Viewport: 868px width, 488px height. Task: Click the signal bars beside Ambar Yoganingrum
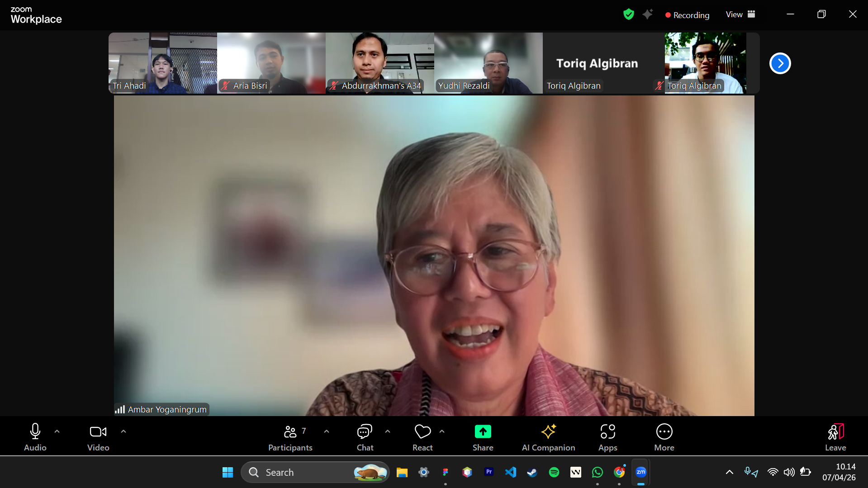click(x=120, y=409)
